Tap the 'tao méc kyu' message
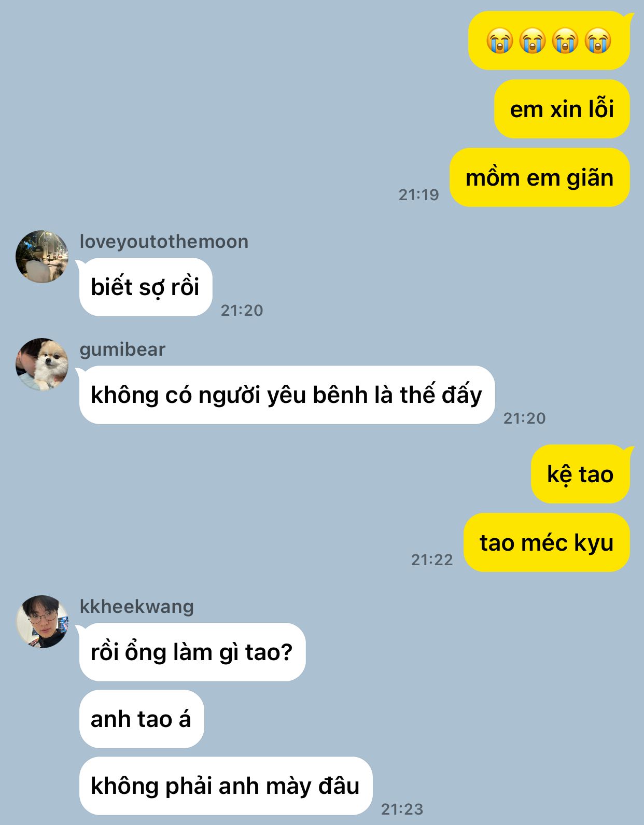Screen dimensions: 644x825 [547, 542]
